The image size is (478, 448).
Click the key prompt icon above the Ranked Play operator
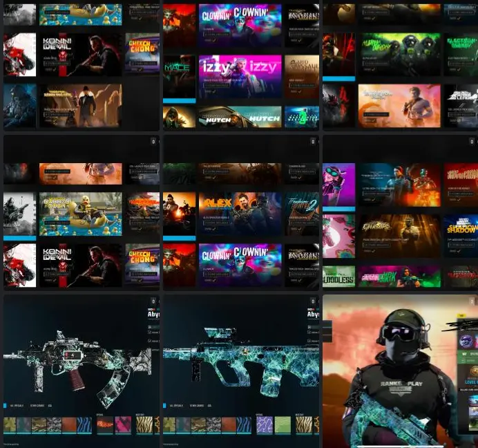[472, 301]
